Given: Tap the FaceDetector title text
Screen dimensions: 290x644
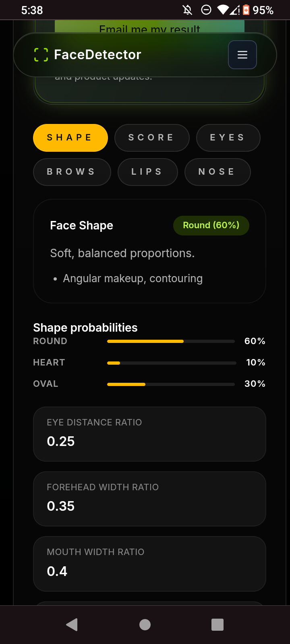Looking at the screenshot, I should click(x=97, y=55).
